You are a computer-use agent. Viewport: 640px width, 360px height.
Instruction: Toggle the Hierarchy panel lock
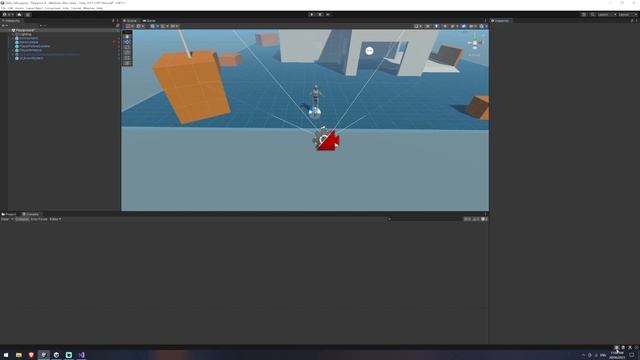tap(113, 20)
